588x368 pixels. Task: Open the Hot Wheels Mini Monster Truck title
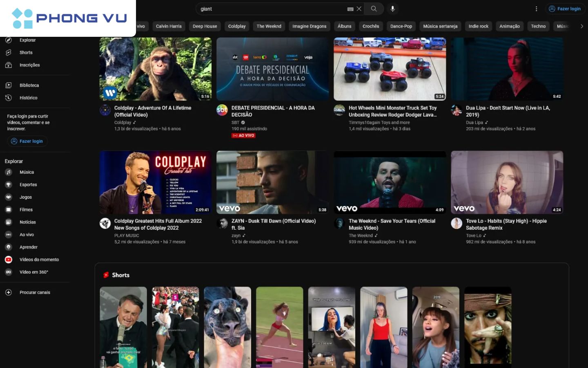coord(393,111)
